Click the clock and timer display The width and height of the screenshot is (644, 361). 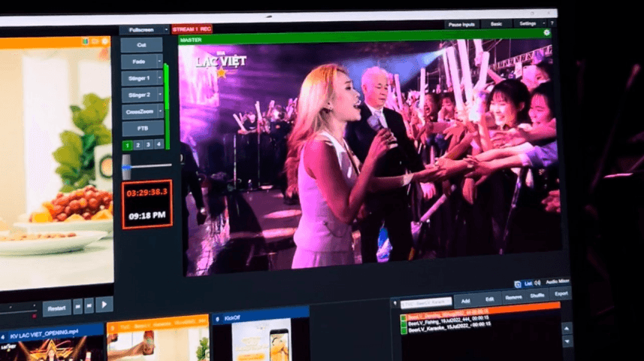click(147, 204)
